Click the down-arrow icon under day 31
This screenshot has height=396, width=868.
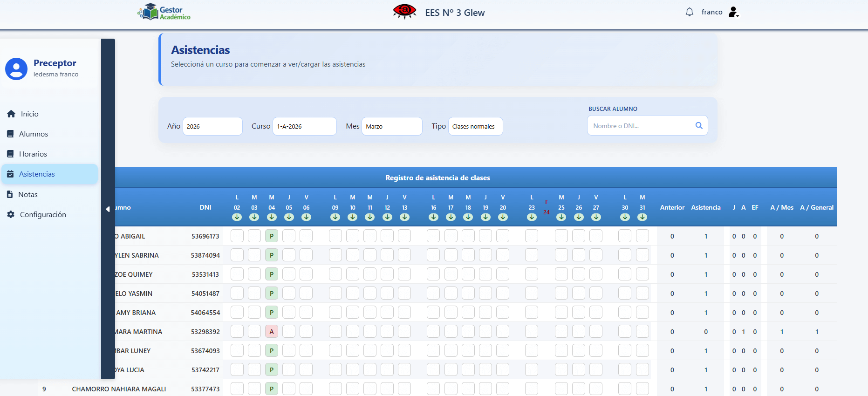(x=642, y=217)
